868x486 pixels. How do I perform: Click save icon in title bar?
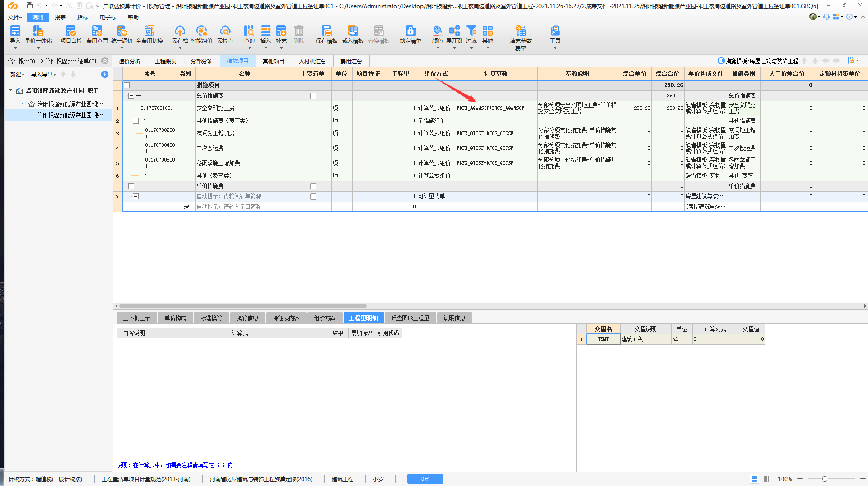click(29, 5)
